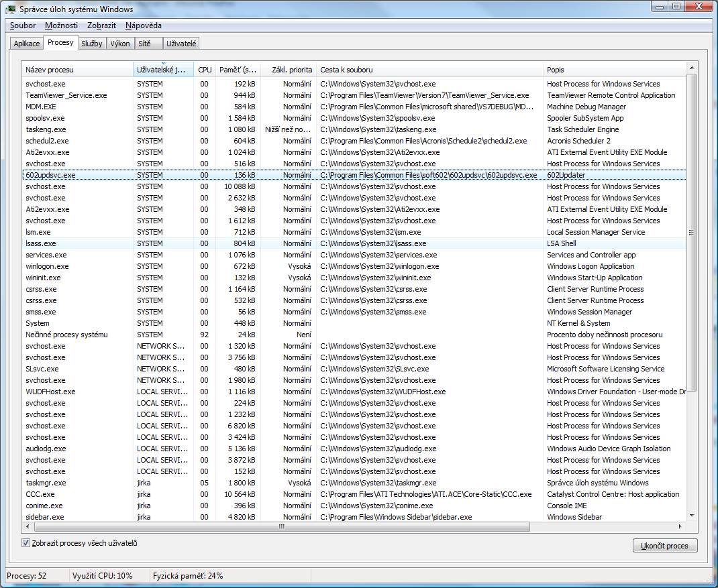Switch to the Výkon tab
This screenshot has width=718, height=588.
(120, 44)
